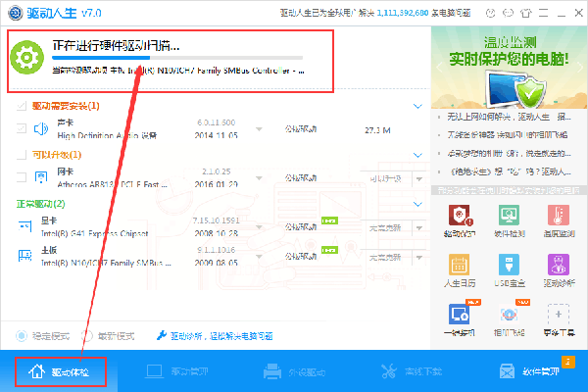Toggle the 驱动需要安装(1) group checkbox
Screen dimensions: 588x392
tap(22, 106)
